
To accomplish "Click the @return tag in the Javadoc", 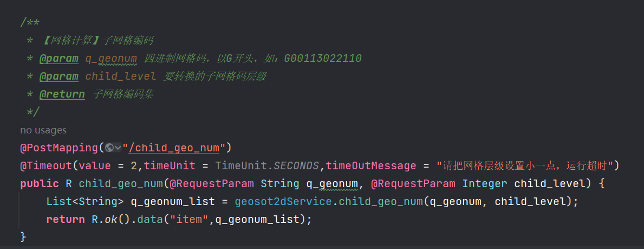I will pyautogui.click(x=62, y=94).
